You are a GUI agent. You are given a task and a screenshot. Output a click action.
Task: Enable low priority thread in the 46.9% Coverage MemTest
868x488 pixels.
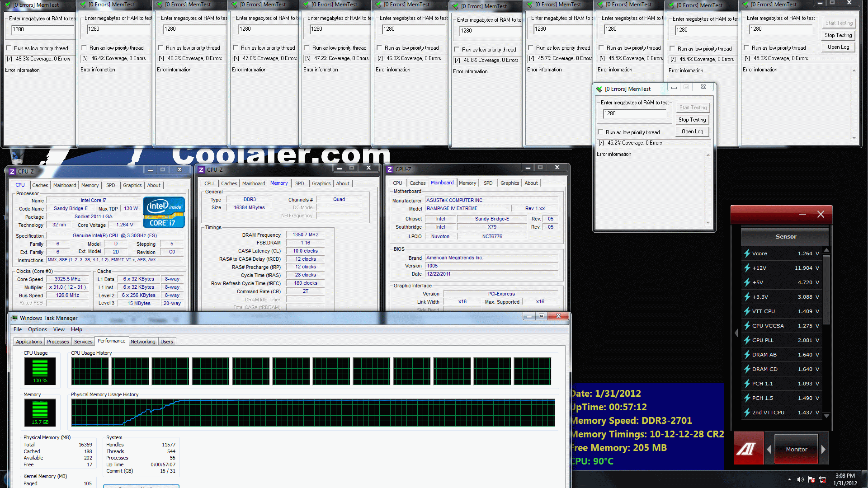click(x=379, y=47)
